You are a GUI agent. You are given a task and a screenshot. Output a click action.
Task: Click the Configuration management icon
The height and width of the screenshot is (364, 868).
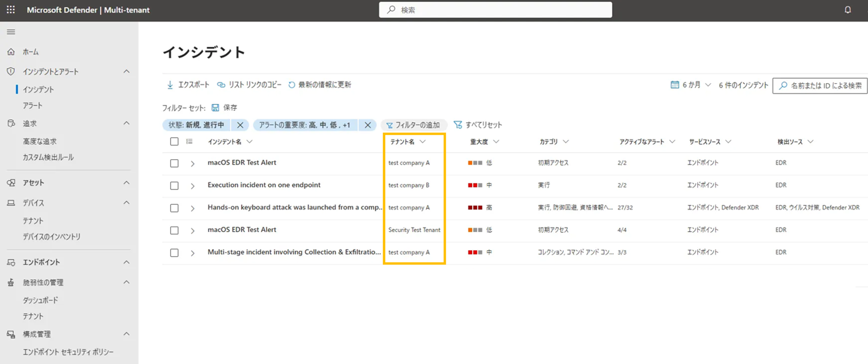(11, 334)
